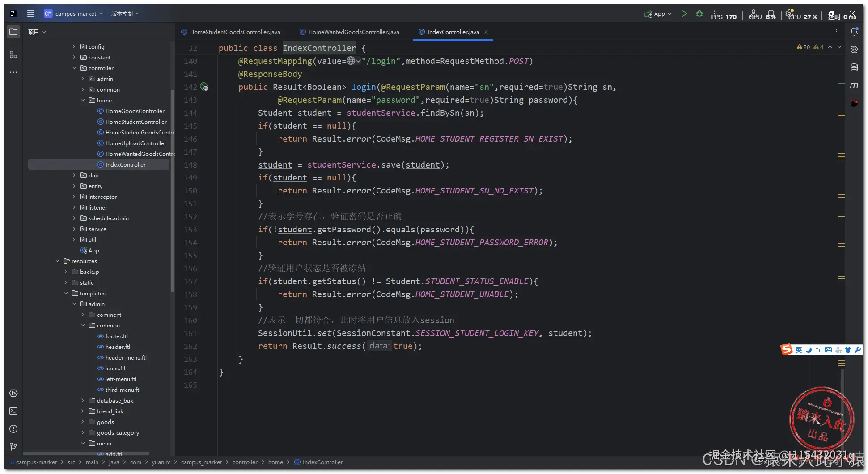This screenshot has width=868, height=474.
Task: Open the Maven tool window
Action: click(854, 85)
